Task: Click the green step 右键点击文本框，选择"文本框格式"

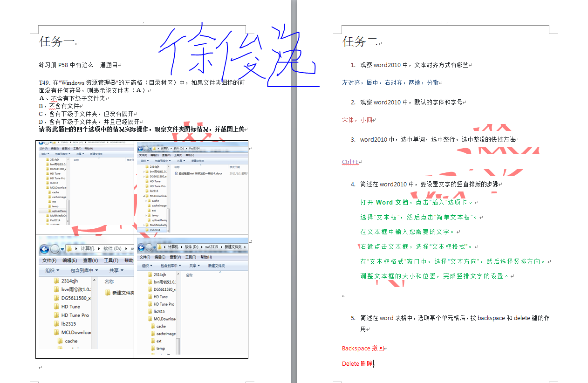Action: [x=417, y=246]
